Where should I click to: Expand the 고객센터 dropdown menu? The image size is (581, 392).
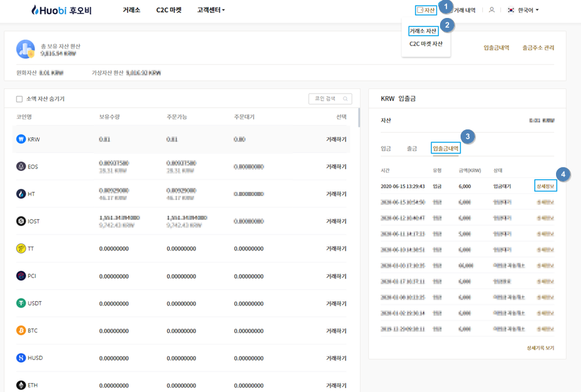[x=211, y=10]
